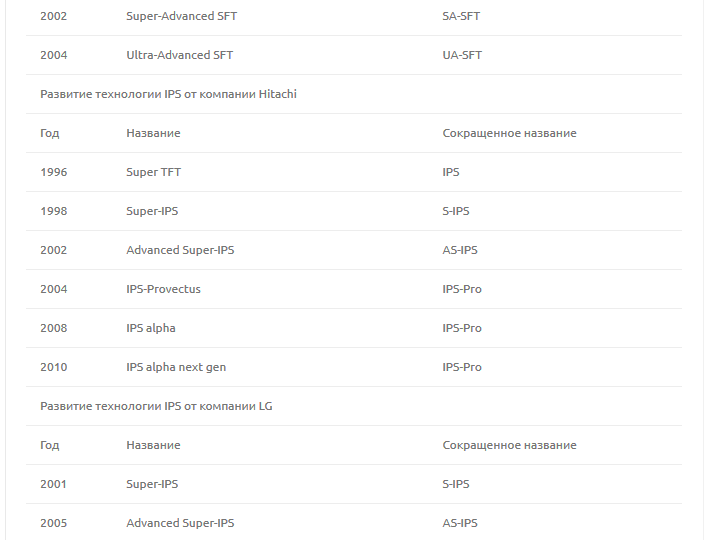
Task: Click the 1998 year cell
Action: coord(54,212)
